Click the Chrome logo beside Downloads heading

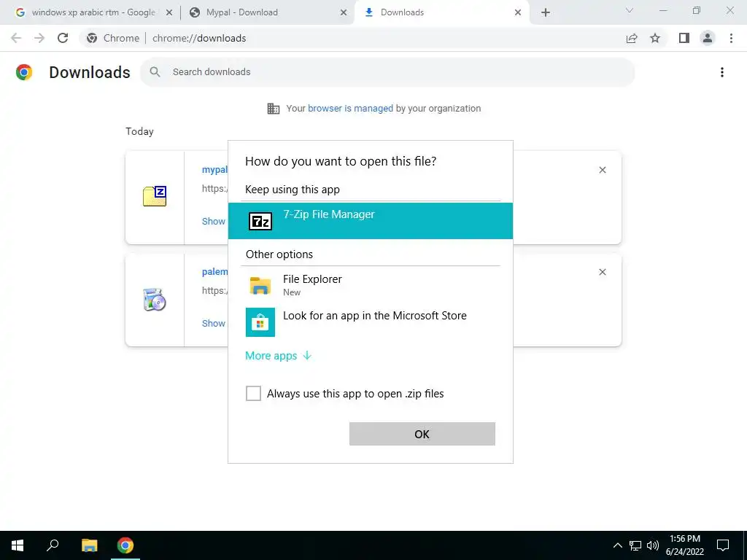click(24, 72)
